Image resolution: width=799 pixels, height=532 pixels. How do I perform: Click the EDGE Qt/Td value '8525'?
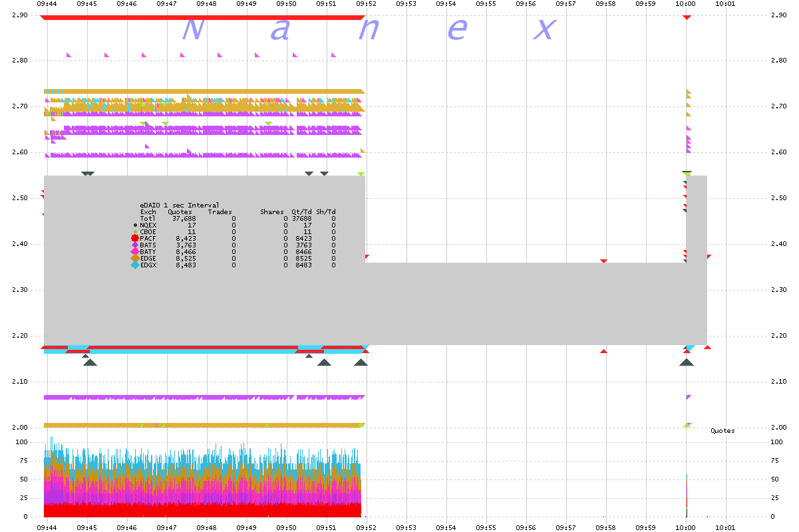303,258
